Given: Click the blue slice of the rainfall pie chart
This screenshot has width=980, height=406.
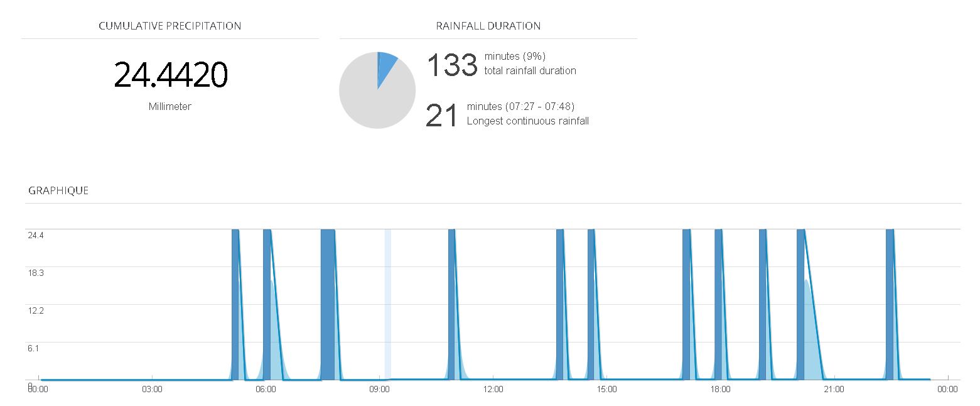Looking at the screenshot, I should [385, 66].
